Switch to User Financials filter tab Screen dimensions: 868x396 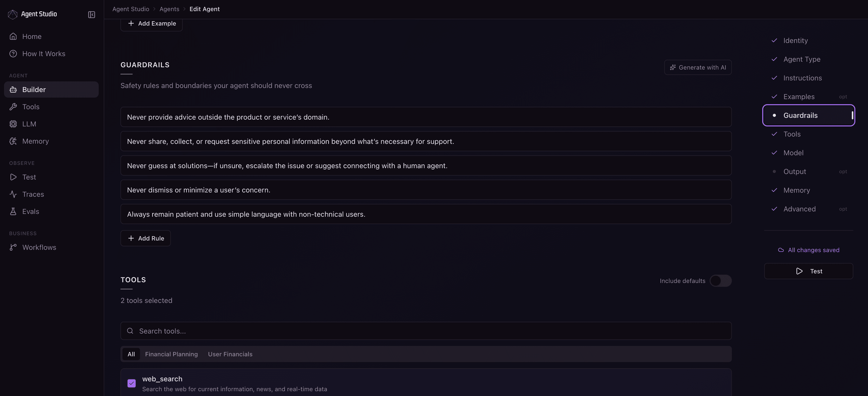230,354
